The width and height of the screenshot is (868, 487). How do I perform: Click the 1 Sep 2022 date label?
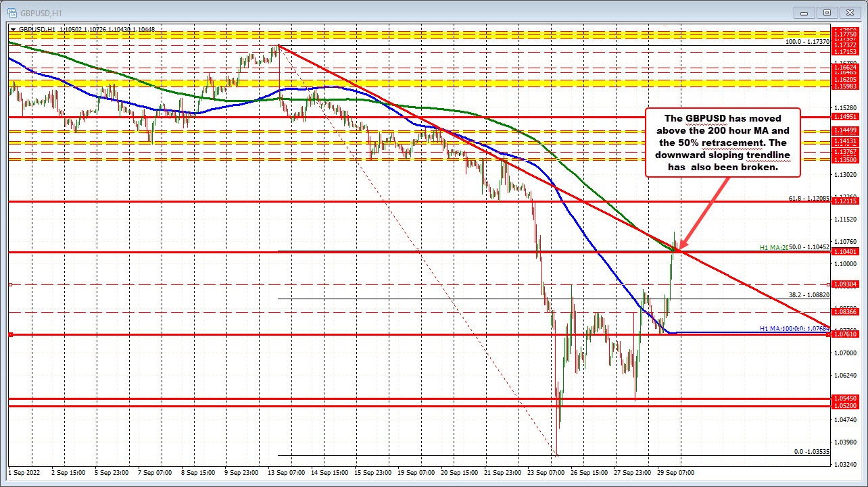click(26, 473)
